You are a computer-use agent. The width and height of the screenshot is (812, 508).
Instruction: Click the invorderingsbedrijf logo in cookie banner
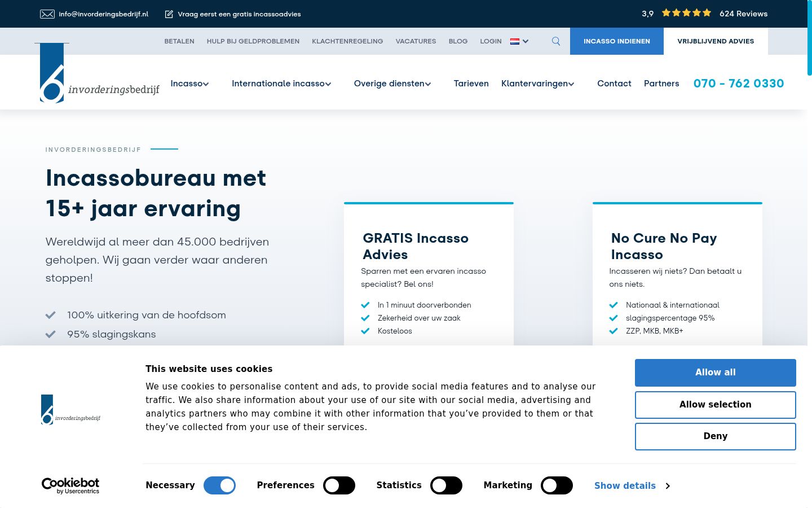71,410
